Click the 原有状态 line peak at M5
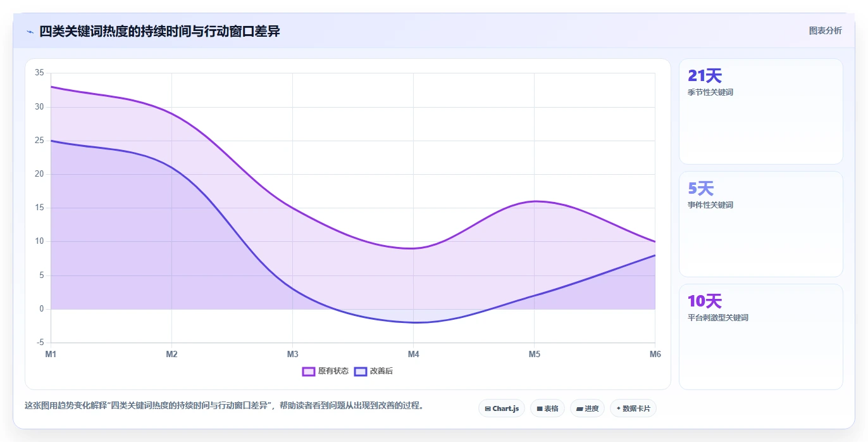 pos(535,201)
